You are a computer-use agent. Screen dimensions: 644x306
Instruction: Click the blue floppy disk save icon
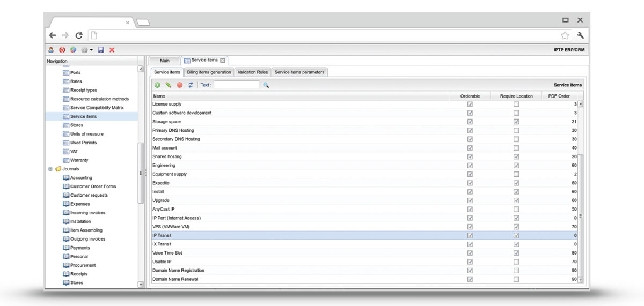101,50
